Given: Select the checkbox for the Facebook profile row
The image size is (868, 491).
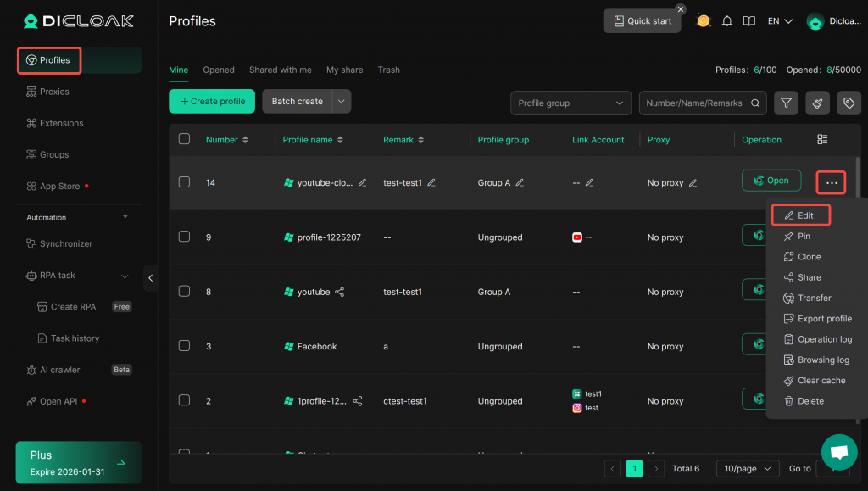Looking at the screenshot, I should click(184, 346).
